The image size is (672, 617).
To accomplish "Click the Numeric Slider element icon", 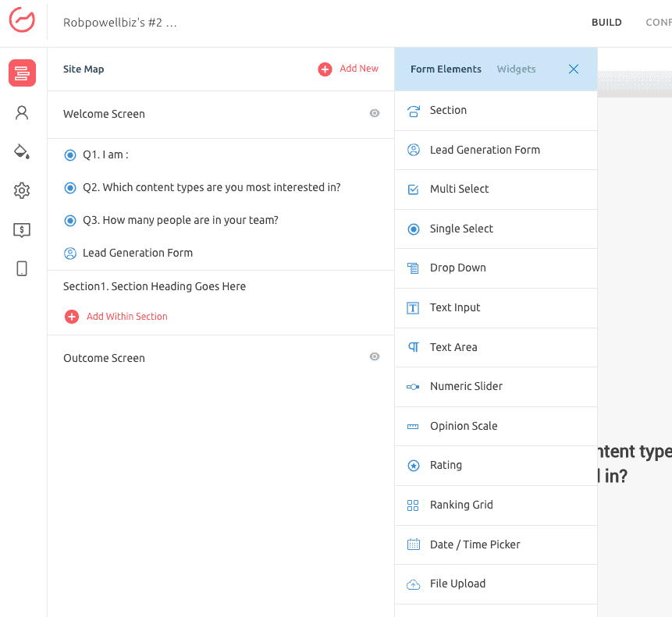I will [413, 387].
